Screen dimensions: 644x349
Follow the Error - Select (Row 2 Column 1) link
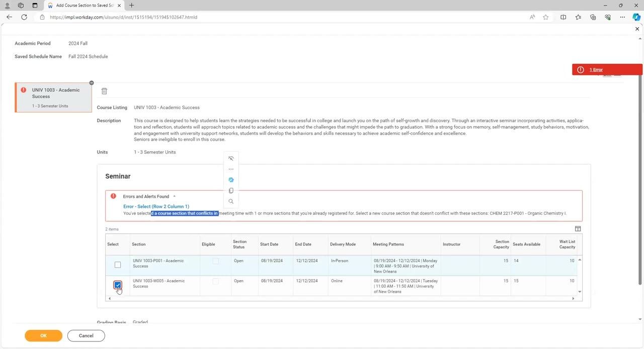click(156, 206)
